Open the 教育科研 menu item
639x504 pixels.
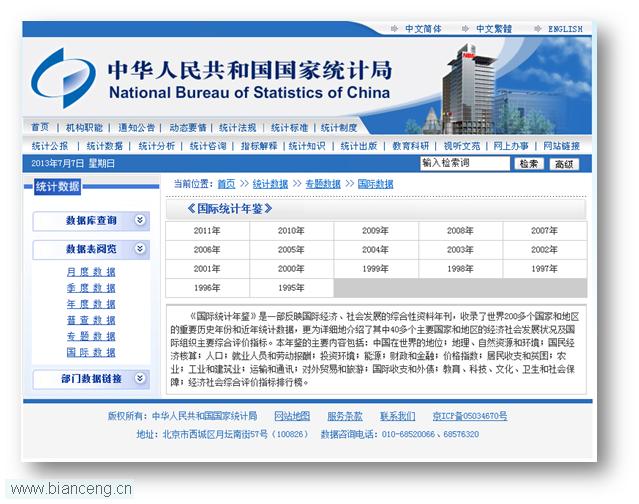[x=411, y=146]
